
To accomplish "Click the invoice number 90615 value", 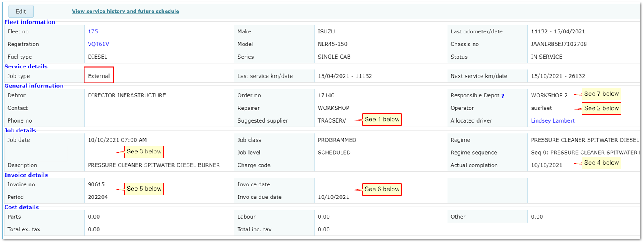I will click(96, 184).
